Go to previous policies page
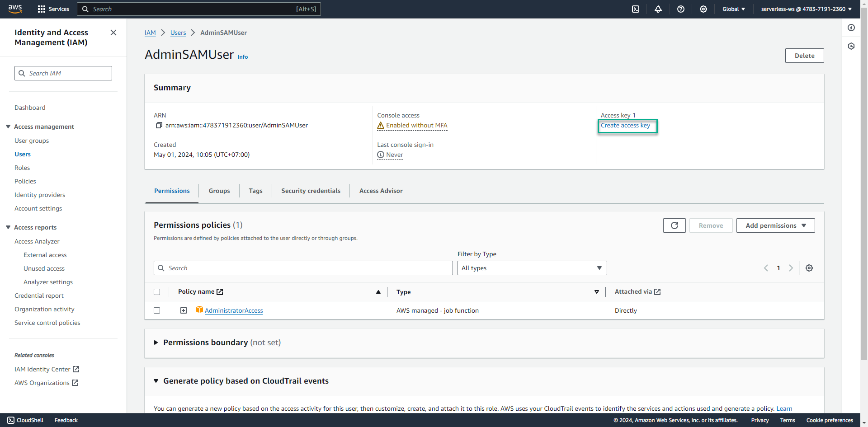This screenshot has width=868, height=427. pos(766,268)
